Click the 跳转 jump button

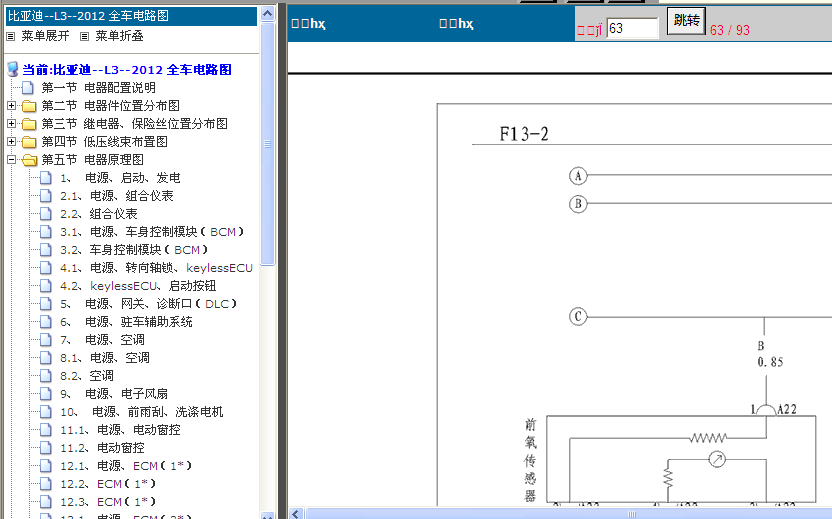click(x=686, y=21)
